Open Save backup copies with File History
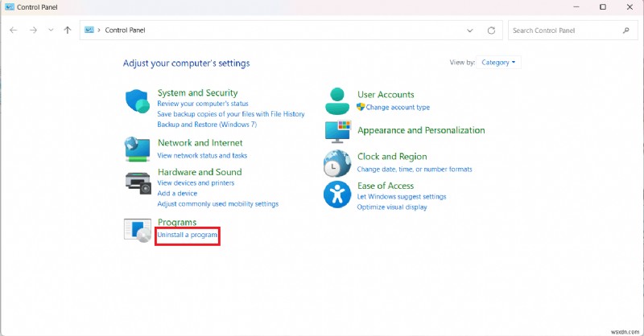Viewport: 644px width, 336px height. [231, 114]
